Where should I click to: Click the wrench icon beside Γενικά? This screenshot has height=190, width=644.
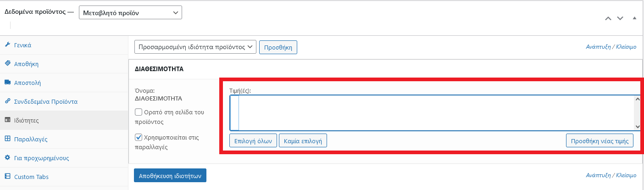tap(7, 45)
